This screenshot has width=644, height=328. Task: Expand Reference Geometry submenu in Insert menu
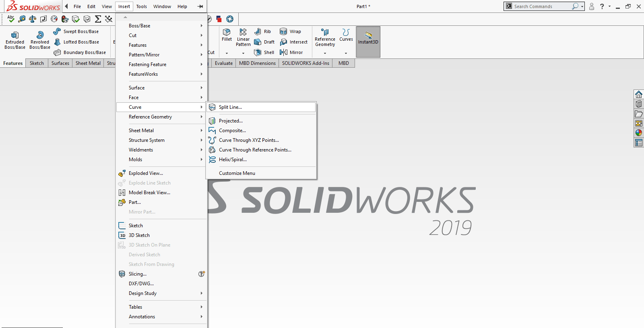click(x=161, y=117)
